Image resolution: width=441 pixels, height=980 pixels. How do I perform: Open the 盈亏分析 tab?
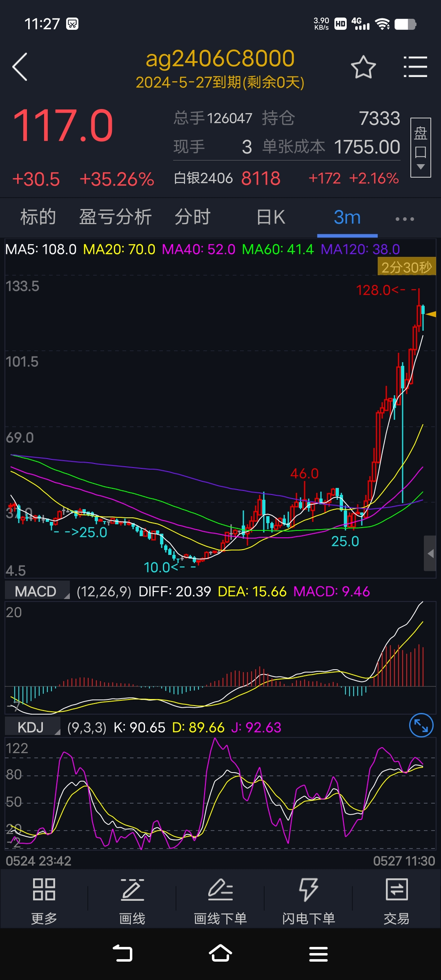coord(116,217)
